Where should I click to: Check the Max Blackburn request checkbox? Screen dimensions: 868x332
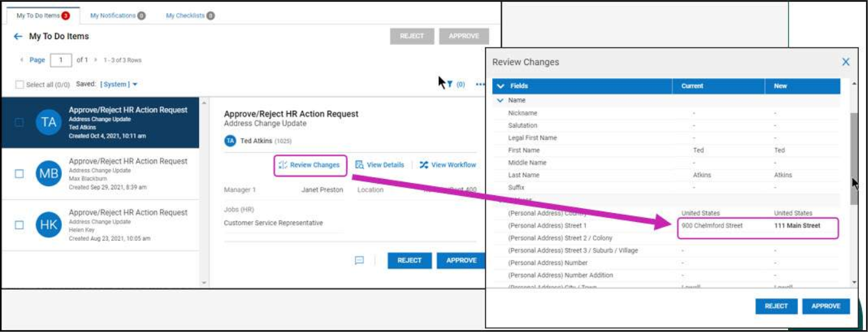(20, 174)
